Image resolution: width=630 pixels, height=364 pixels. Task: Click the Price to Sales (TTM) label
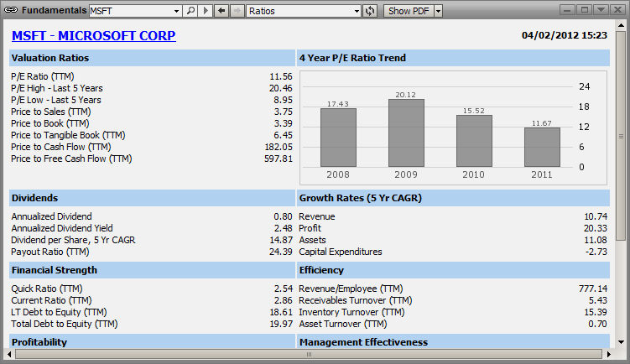(51, 112)
